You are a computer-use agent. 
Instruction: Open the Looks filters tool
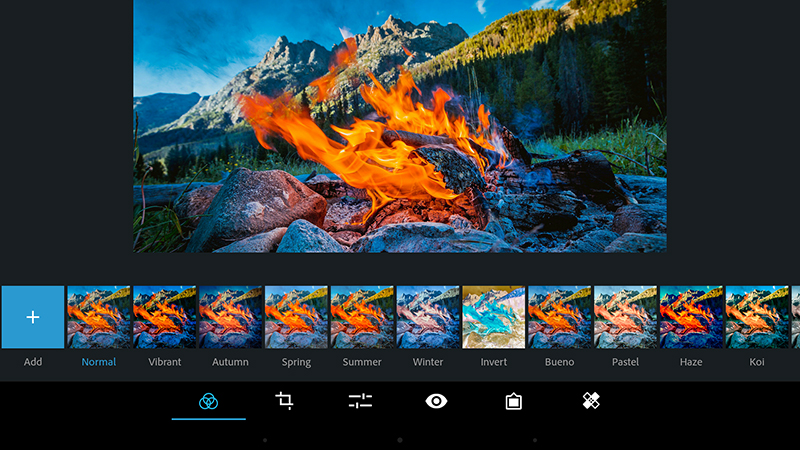pos(208,402)
